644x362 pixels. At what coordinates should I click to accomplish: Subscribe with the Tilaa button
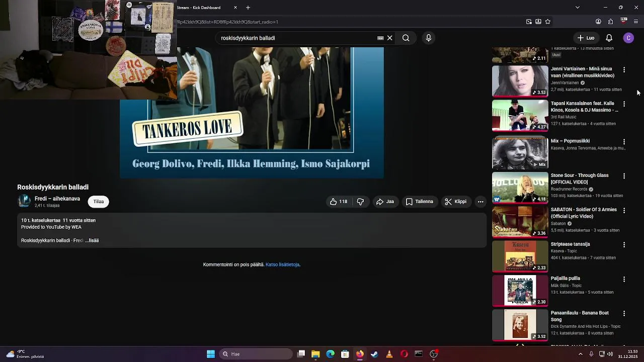tap(99, 202)
